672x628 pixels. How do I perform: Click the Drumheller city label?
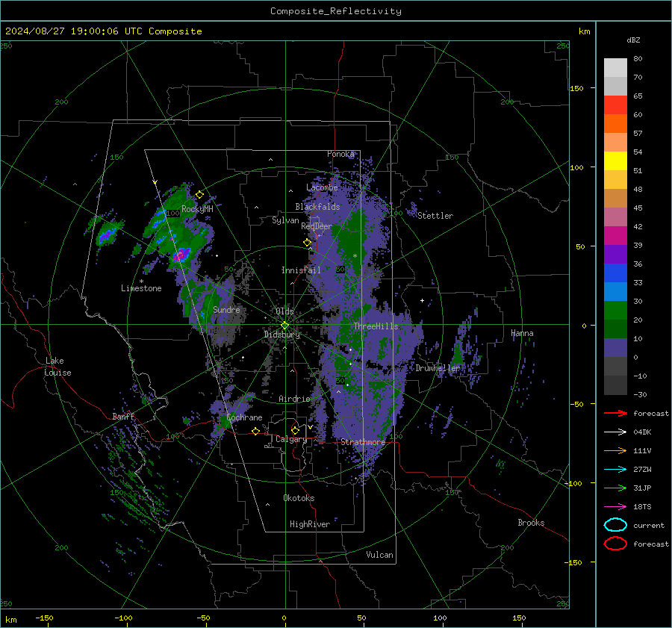(x=438, y=368)
